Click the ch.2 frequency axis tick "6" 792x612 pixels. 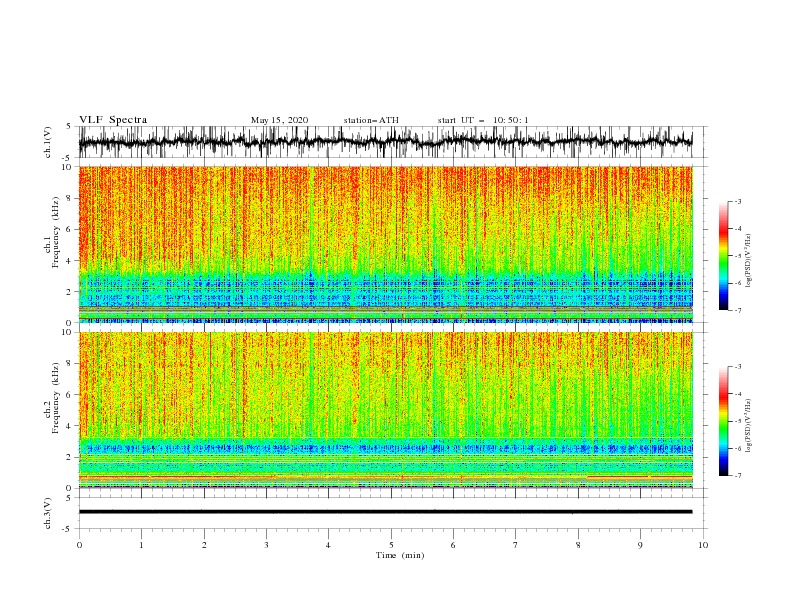pos(69,395)
